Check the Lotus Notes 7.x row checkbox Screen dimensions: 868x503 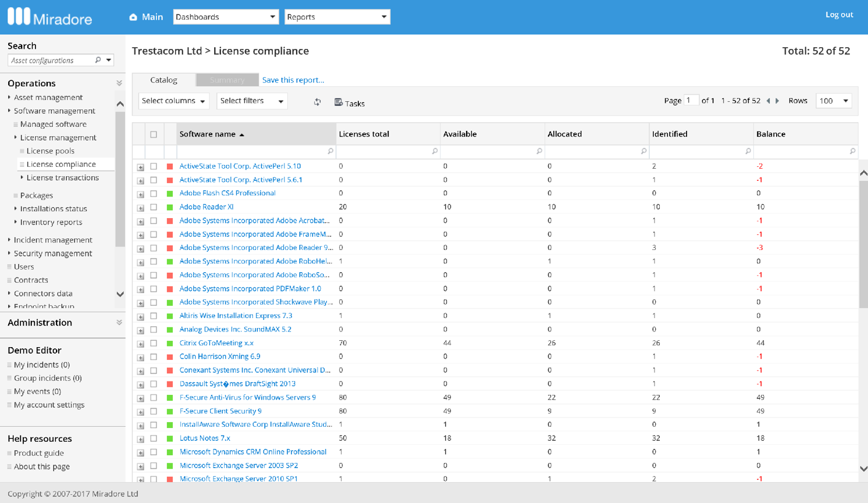tap(154, 438)
